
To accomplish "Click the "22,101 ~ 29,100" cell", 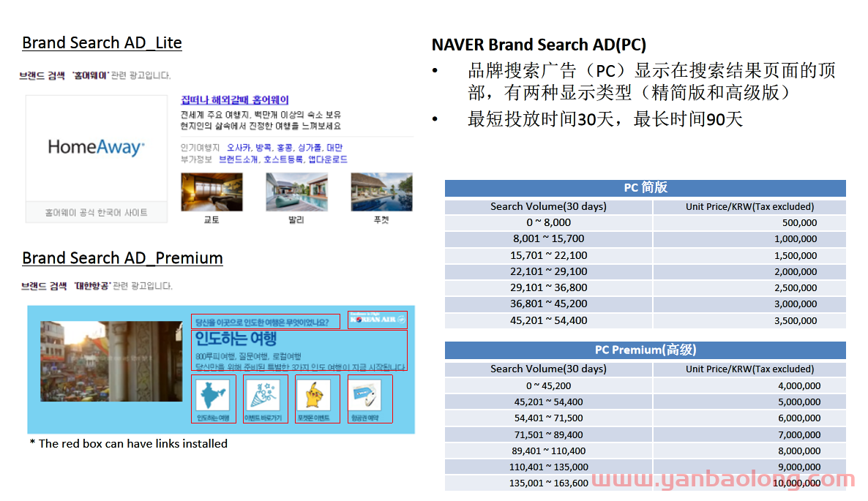I will pyautogui.click(x=549, y=271).
